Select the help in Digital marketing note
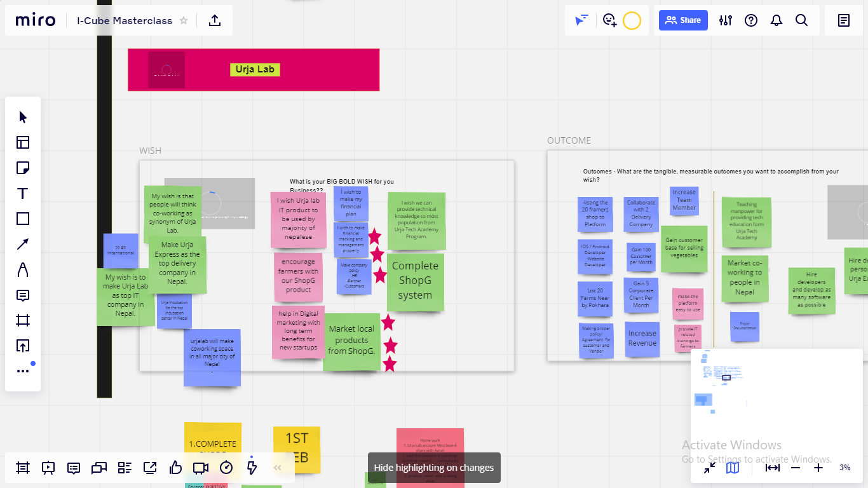The height and width of the screenshot is (488, 868). click(x=298, y=332)
